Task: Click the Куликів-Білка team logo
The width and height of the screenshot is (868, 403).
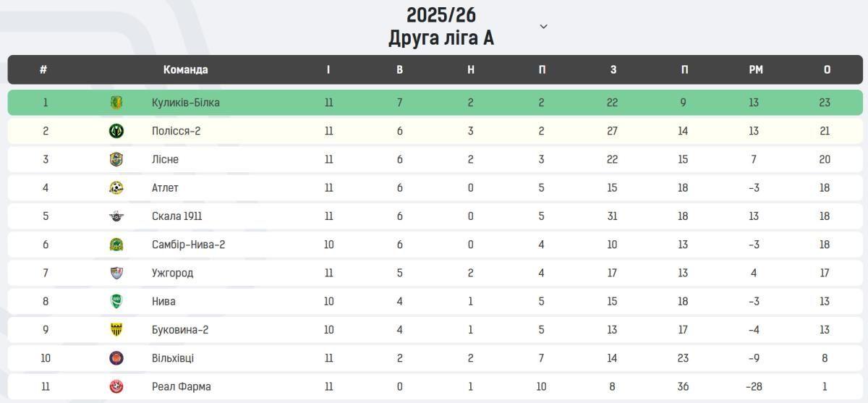Action: point(116,103)
